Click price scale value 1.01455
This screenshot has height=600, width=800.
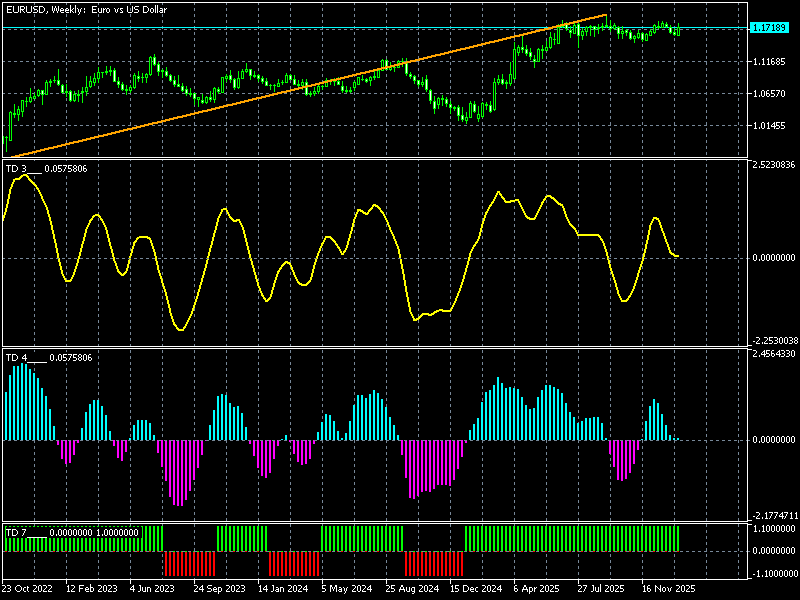pos(769,126)
